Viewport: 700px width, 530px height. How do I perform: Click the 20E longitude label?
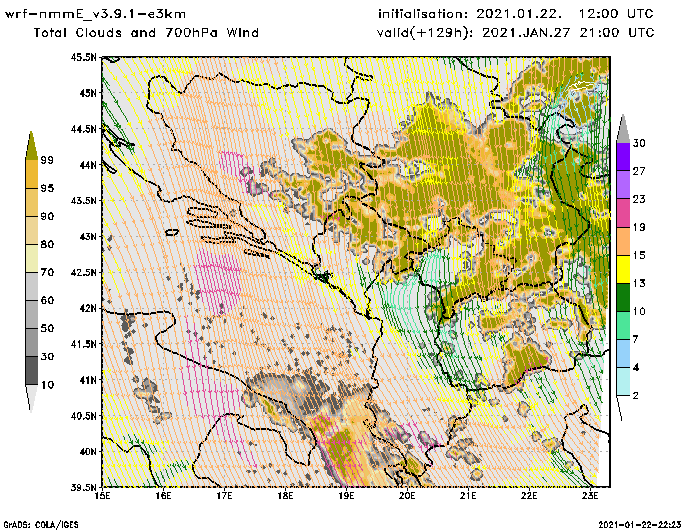[x=407, y=496]
